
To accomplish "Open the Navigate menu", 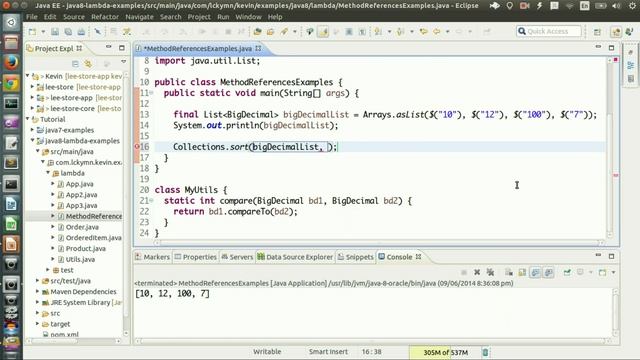I will click(x=139, y=17).
